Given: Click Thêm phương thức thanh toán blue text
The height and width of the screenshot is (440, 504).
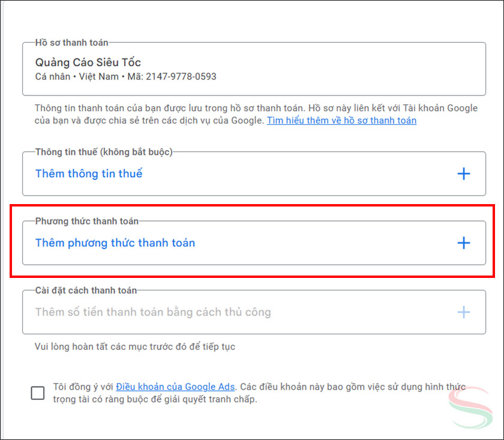Looking at the screenshot, I should (115, 243).
